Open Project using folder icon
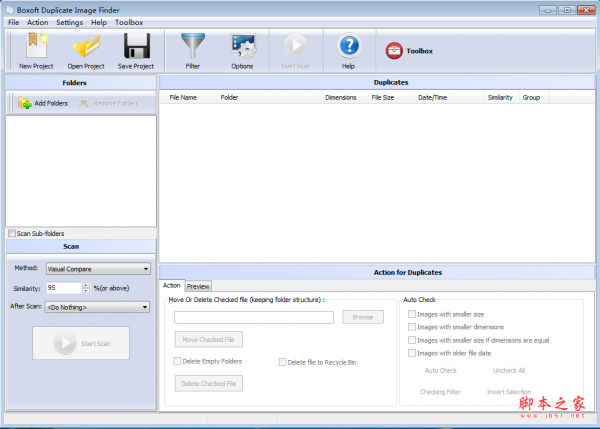This screenshot has height=429, width=600. click(x=86, y=51)
